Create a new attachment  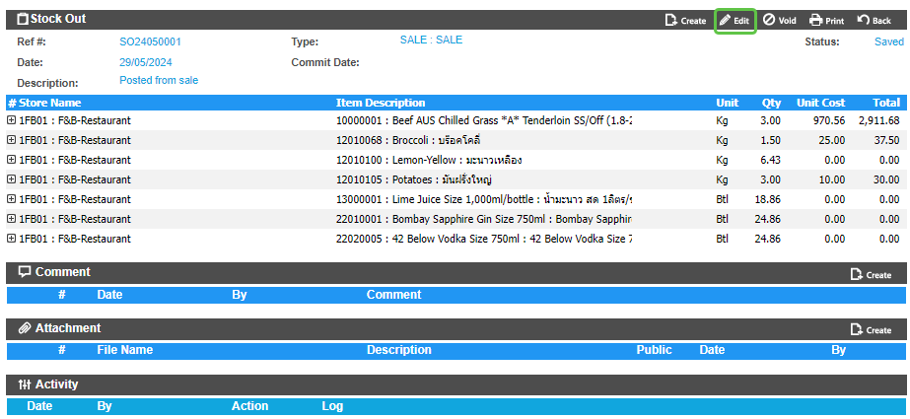[870, 330]
